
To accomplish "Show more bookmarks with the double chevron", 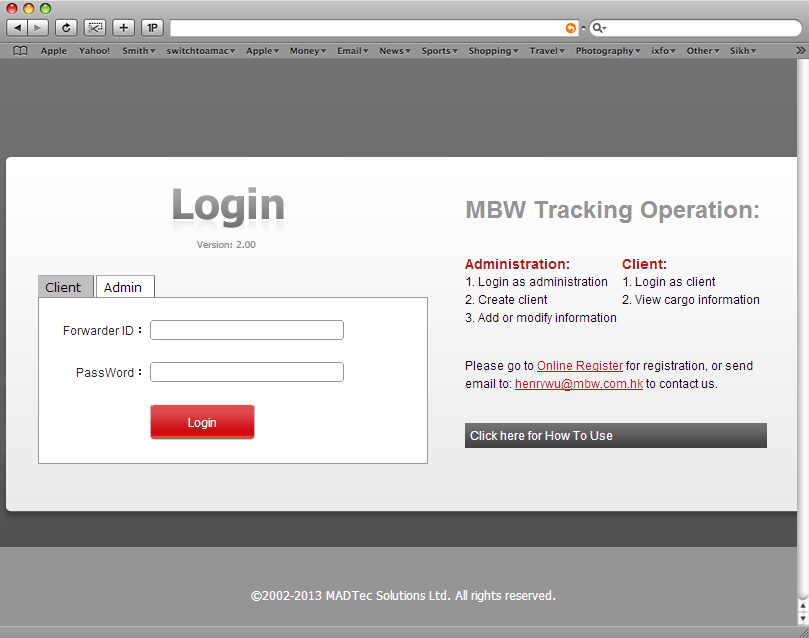I will (800, 51).
